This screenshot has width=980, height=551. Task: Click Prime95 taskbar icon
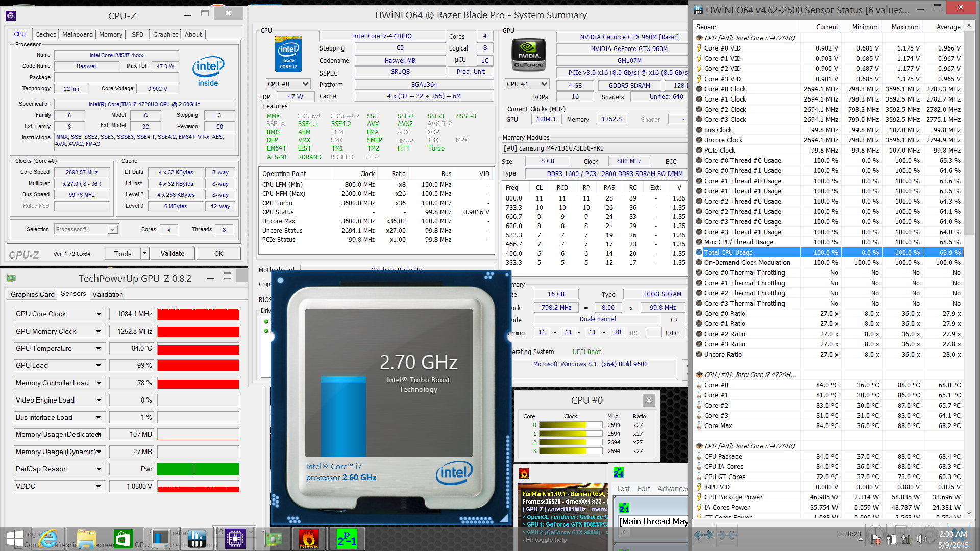[x=347, y=538]
